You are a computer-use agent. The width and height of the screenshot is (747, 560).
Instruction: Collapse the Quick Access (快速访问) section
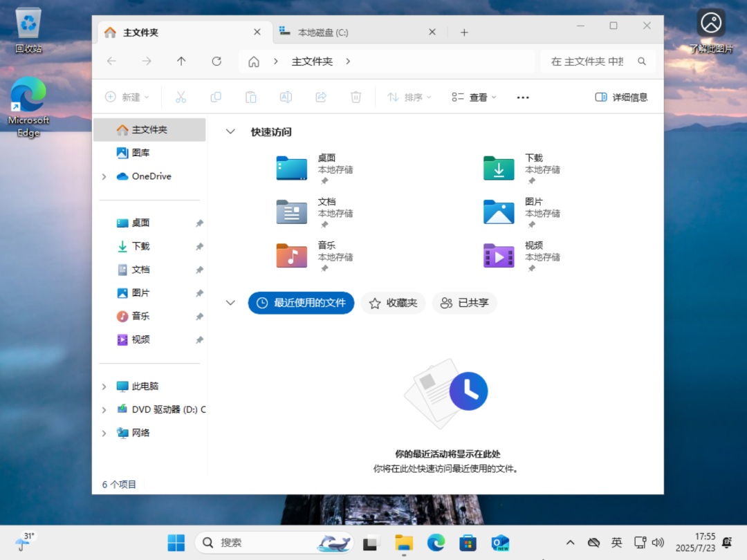[x=231, y=132]
